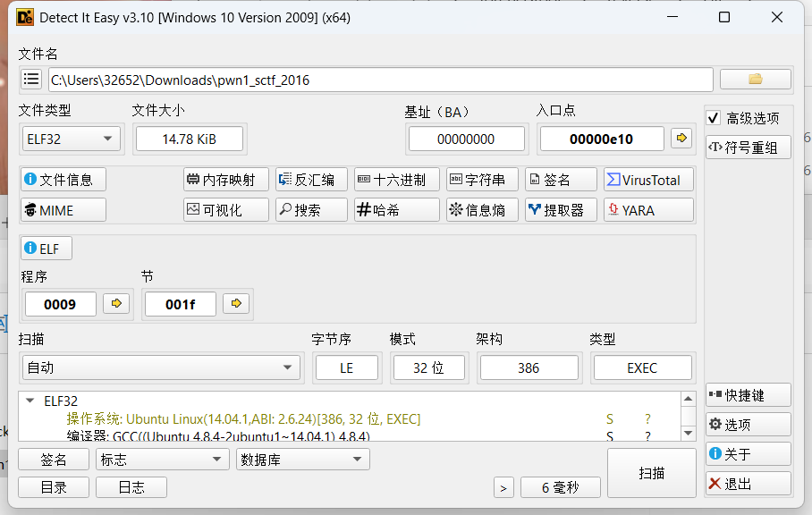The height and width of the screenshot is (515, 812).
Task: Click 目录 directory button
Action: [54, 487]
